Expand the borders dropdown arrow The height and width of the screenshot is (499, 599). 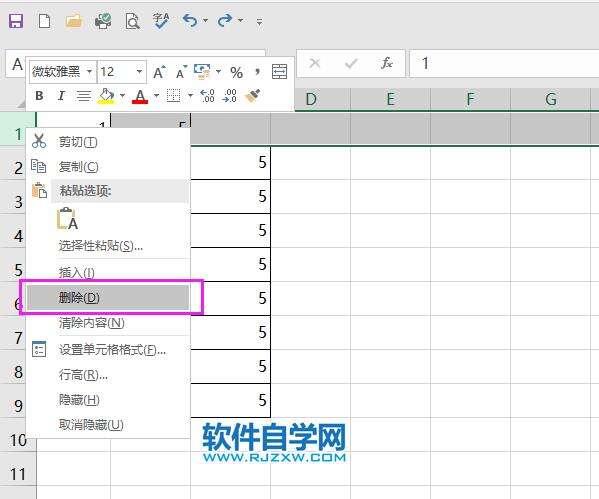(190, 96)
